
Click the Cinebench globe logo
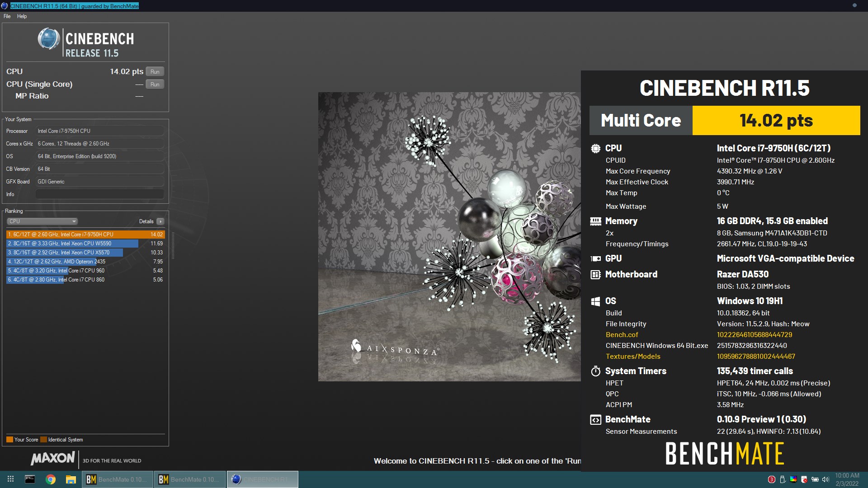[x=48, y=39]
